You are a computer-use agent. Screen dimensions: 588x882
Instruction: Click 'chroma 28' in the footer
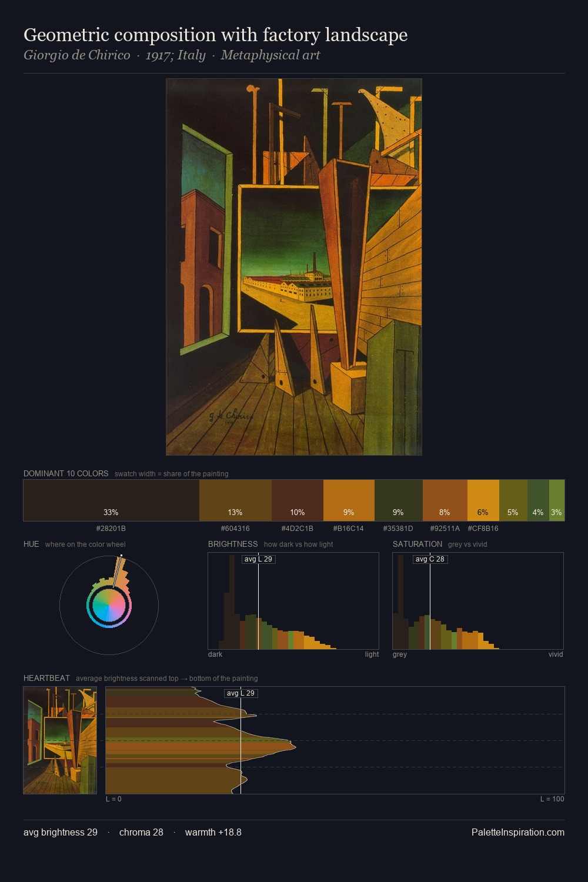point(141,832)
